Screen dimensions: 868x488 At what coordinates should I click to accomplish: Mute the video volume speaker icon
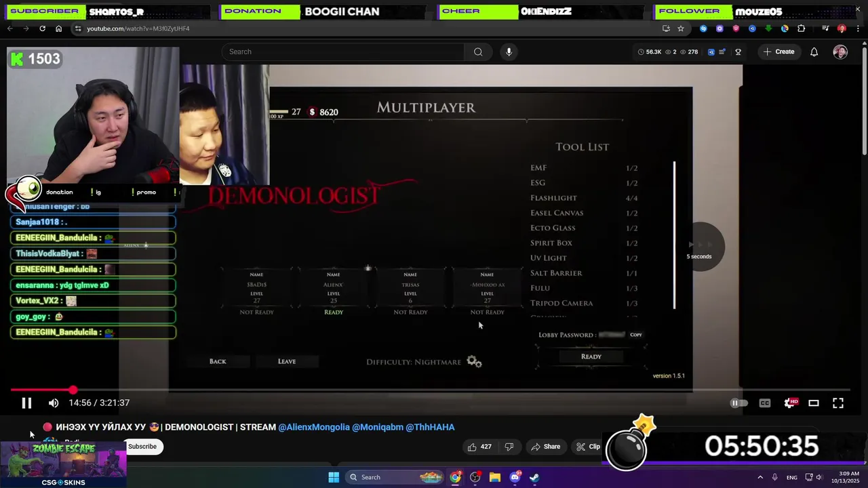[54, 403]
